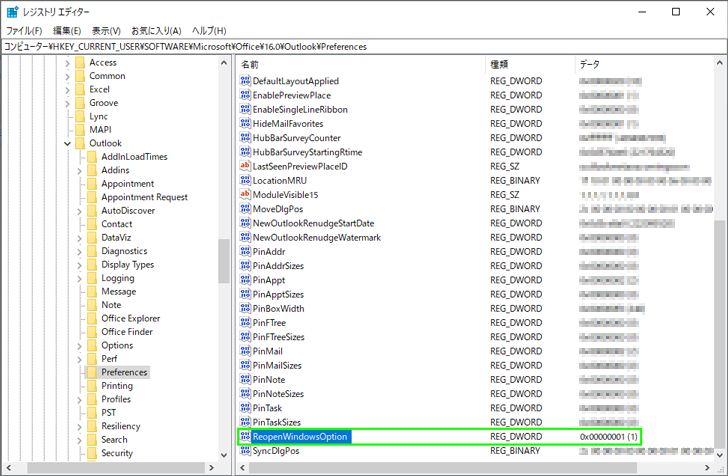Click the HubBarSurveyStartingRtime value icon
Viewport: 728px width, 476px height.
pyautogui.click(x=245, y=151)
